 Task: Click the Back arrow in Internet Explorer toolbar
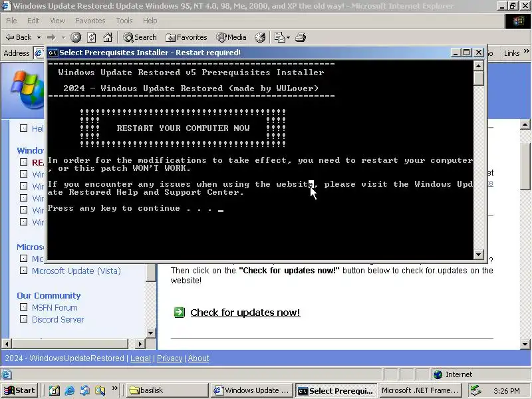(x=19, y=37)
